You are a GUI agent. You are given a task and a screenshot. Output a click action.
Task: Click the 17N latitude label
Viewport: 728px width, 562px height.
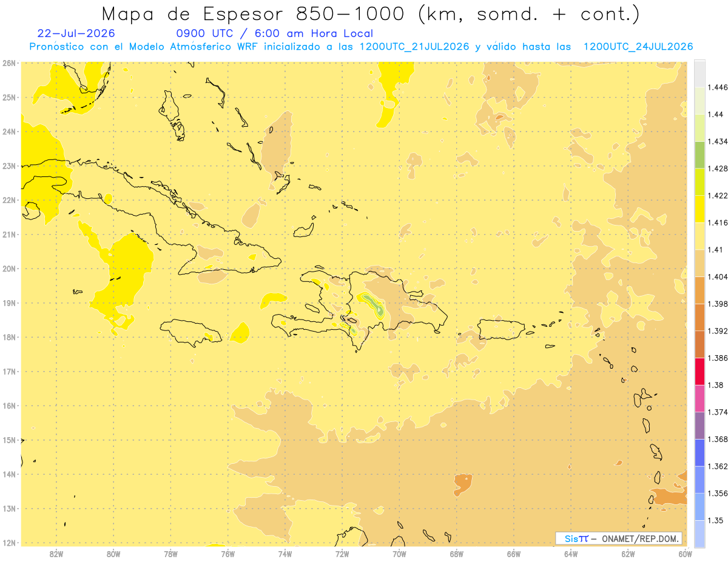(9, 371)
